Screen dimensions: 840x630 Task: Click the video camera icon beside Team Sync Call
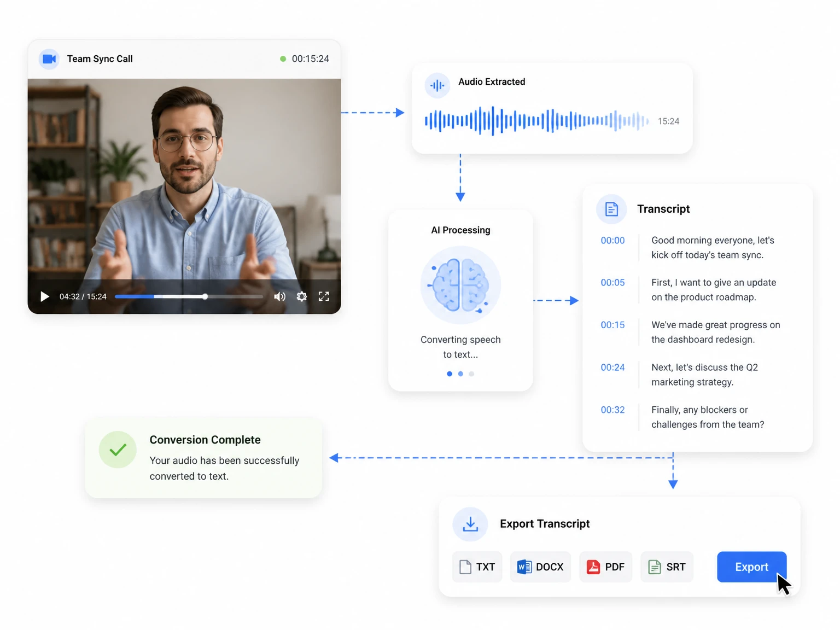click(49, 59)
